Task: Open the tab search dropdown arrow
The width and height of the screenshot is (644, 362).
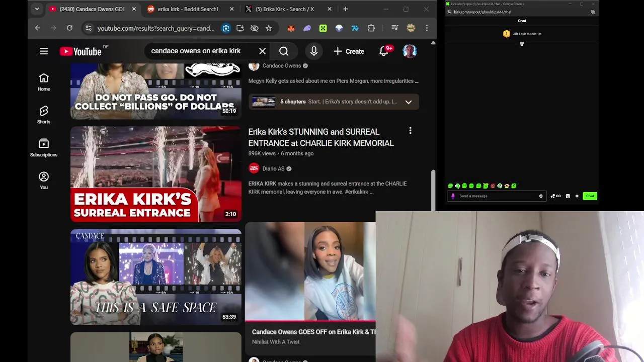Action: click(37, 9)
